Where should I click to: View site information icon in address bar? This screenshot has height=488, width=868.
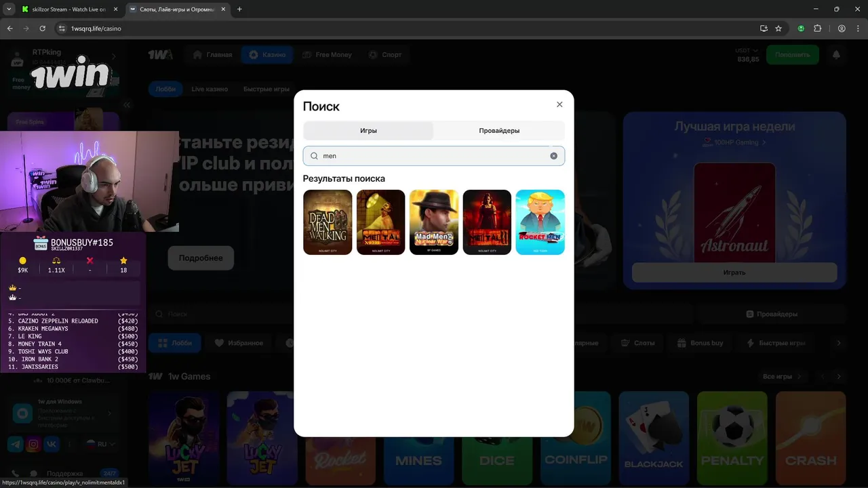pyautogui.click(x=62, y=28)
